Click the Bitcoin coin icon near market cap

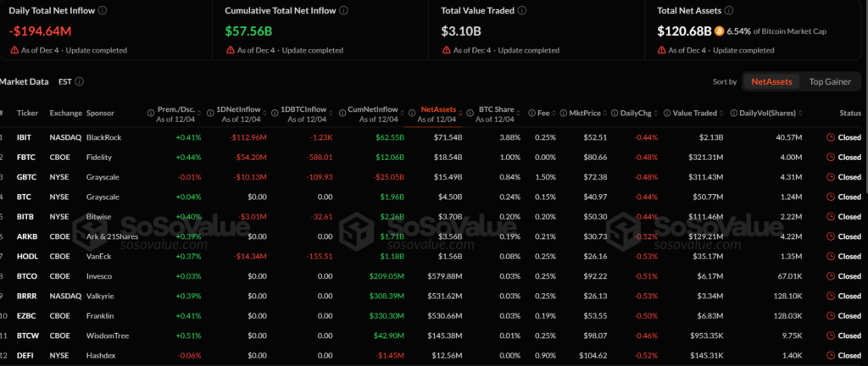click(719, 31)
